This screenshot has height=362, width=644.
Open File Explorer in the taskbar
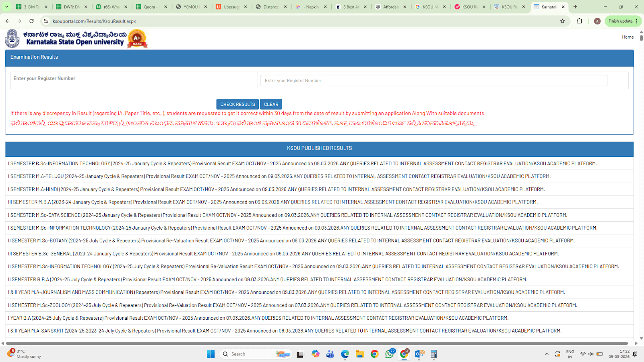point(359,354)
